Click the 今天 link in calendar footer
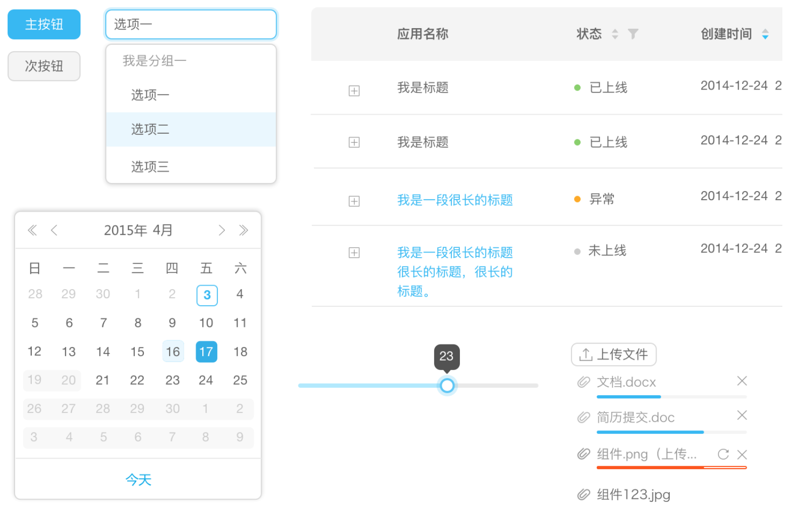 [x=138, y=480]
